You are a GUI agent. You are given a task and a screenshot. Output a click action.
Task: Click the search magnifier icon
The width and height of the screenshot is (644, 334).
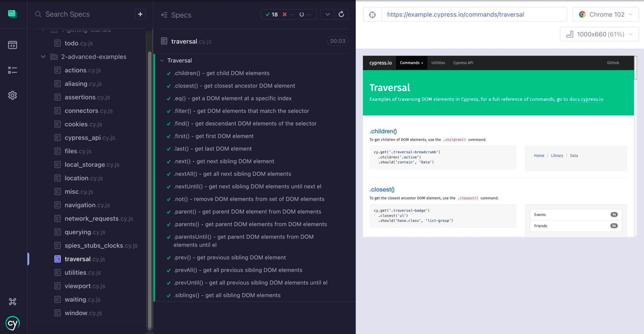[x=38, y=14]
